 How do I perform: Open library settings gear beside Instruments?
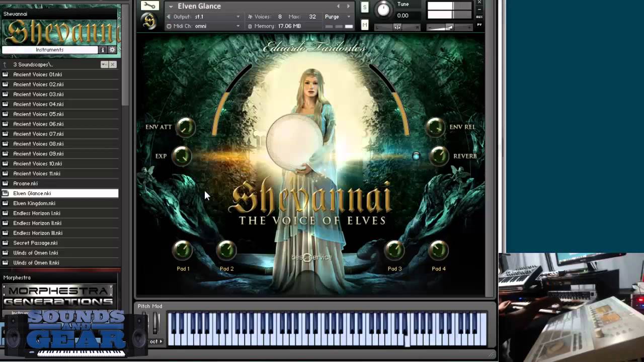[112, 50]
